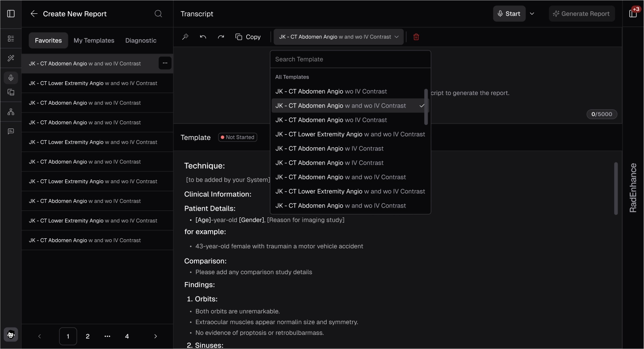Open the list view icon in left rail
Image resolution: width=644 pixels, height=349 pixels.
pyautogui.click(x=11, y=39)
